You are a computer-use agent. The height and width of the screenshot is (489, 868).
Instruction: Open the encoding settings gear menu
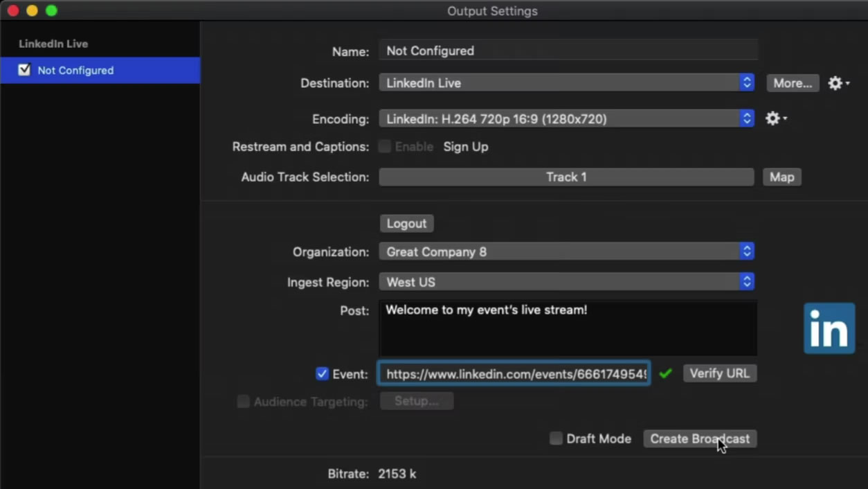click(x=776, y=118)
